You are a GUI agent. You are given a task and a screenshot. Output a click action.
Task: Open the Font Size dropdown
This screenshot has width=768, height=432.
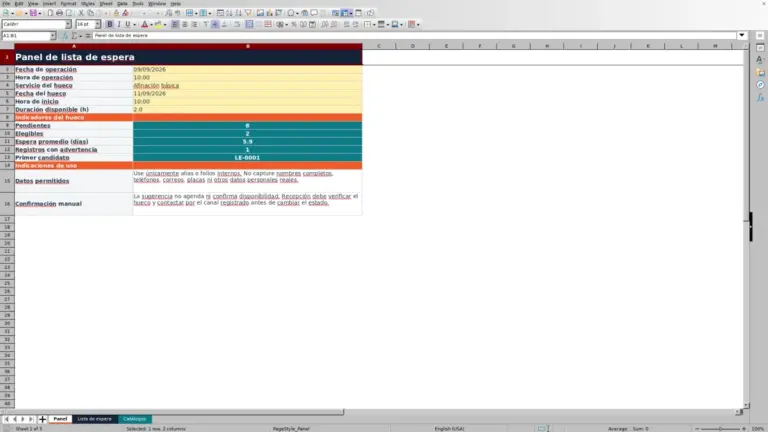pos(97,24)
